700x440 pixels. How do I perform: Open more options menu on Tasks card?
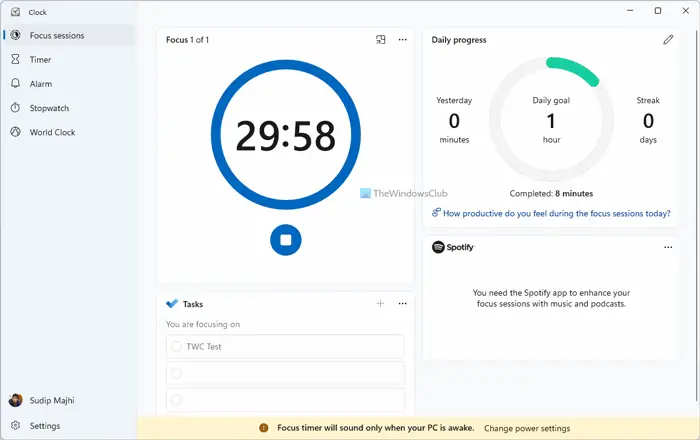coord(402,303)
